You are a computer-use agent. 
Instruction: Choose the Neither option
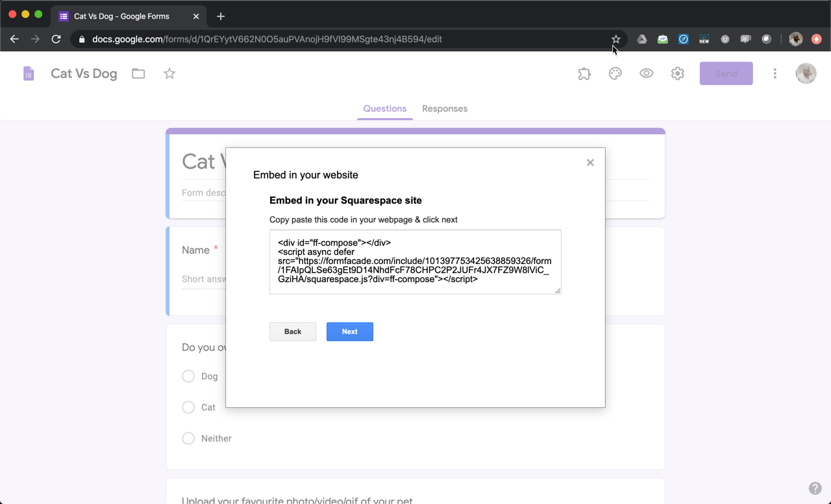point(188,438)
